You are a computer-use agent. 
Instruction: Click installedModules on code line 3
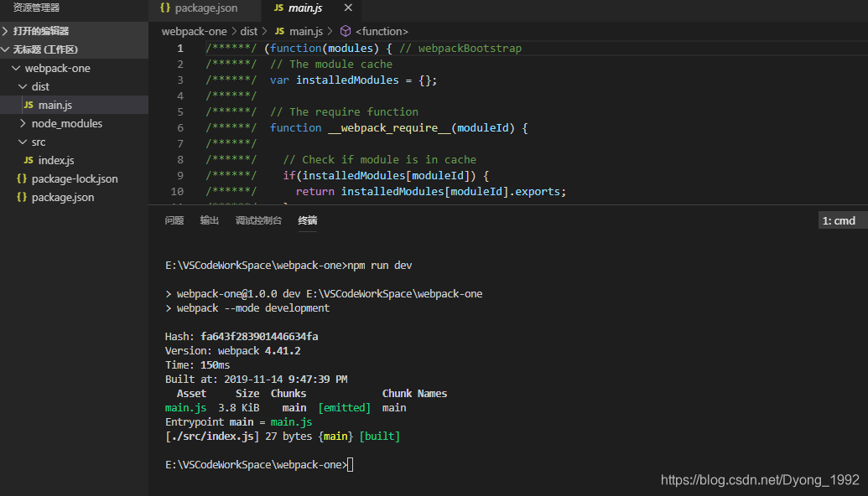347,80
